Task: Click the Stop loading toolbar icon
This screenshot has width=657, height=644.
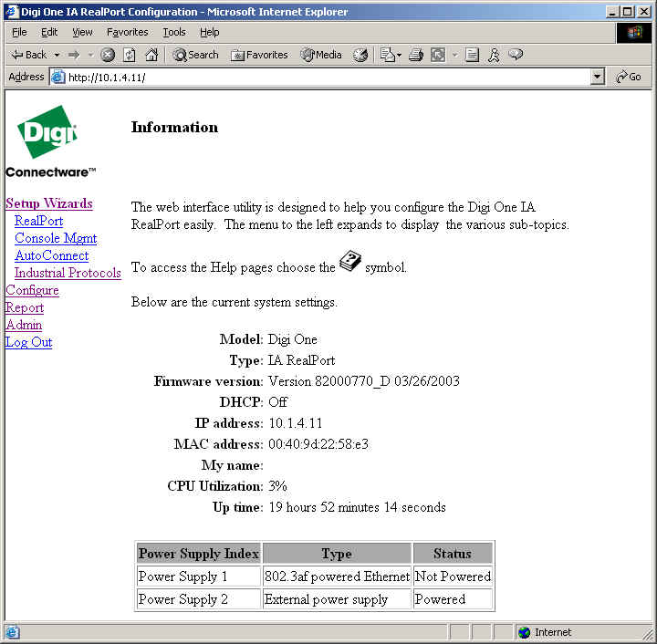Action: pyautogui.click(x=108, y=55)
